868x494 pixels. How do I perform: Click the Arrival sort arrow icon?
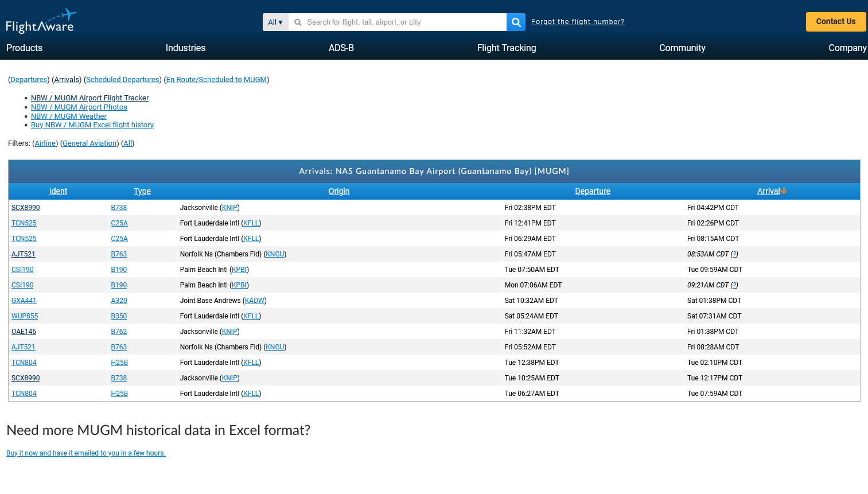pyautogui.click(x=784, y=190)
